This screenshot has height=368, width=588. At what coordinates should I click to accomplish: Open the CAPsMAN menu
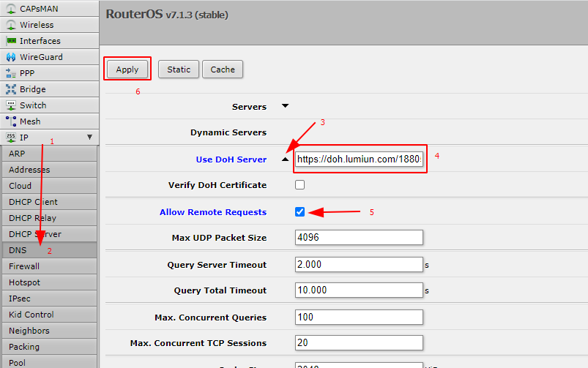pos(50,9)
